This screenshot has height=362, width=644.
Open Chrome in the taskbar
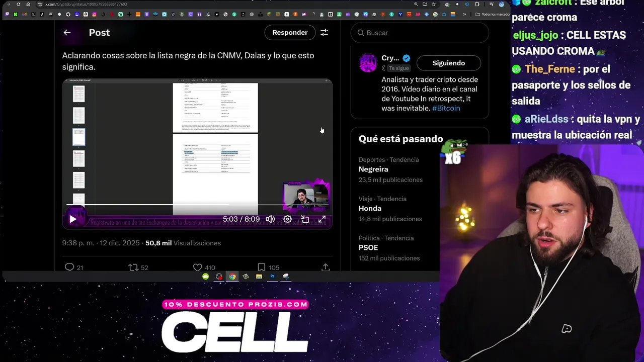[232, 277]
